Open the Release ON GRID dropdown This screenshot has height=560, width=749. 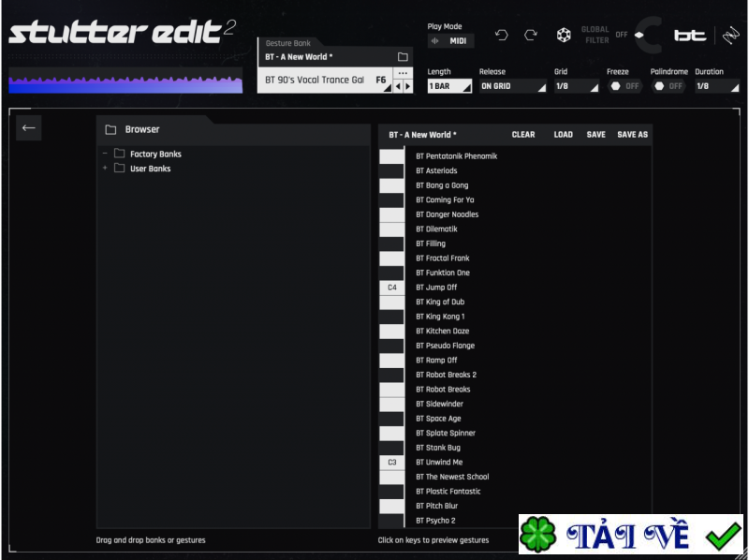[512, 86]
